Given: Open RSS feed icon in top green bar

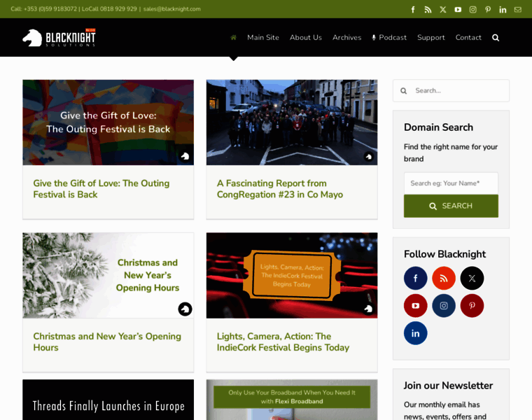Looking at the screenshot, I should coord(428,10).
